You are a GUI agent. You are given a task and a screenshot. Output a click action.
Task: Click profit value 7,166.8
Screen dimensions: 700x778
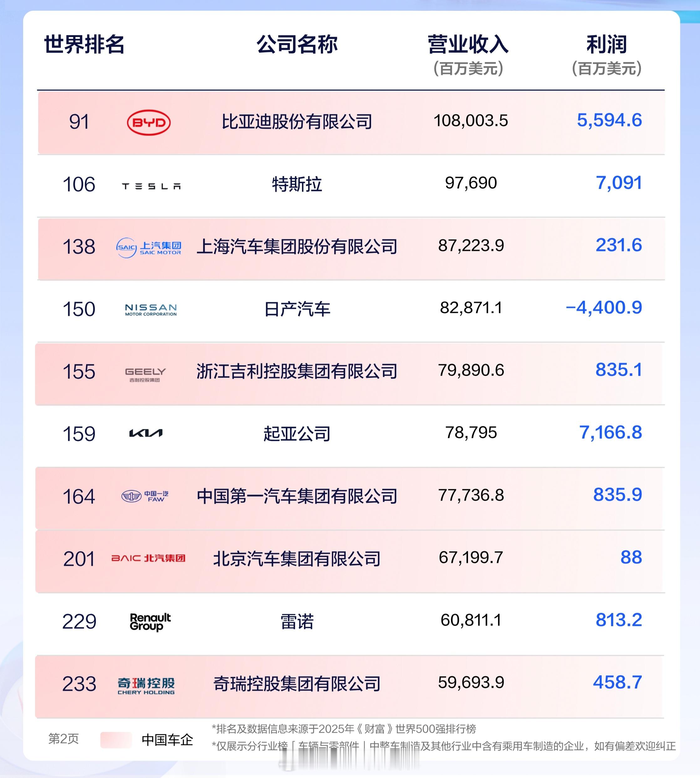611,433
